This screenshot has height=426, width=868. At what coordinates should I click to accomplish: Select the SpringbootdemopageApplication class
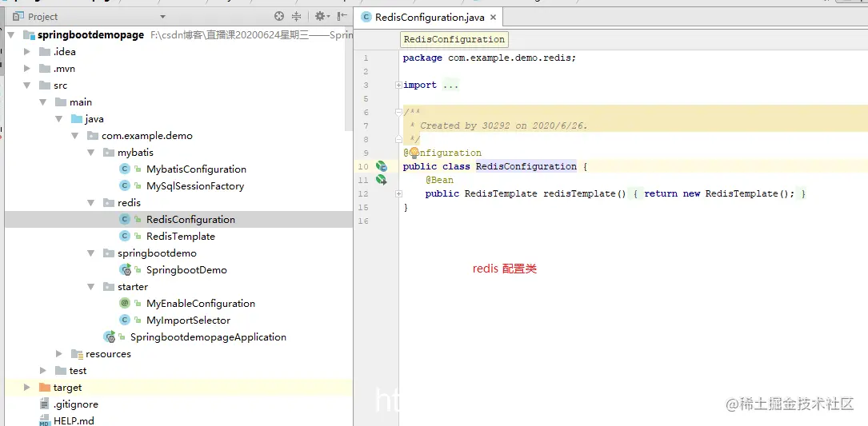coord(208,337)
